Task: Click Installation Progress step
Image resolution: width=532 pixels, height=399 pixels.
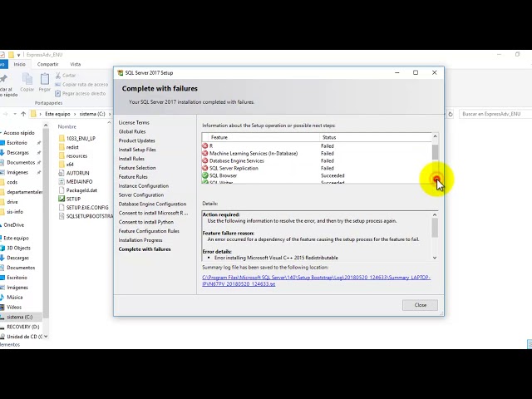Action: (x=140, y=240)
